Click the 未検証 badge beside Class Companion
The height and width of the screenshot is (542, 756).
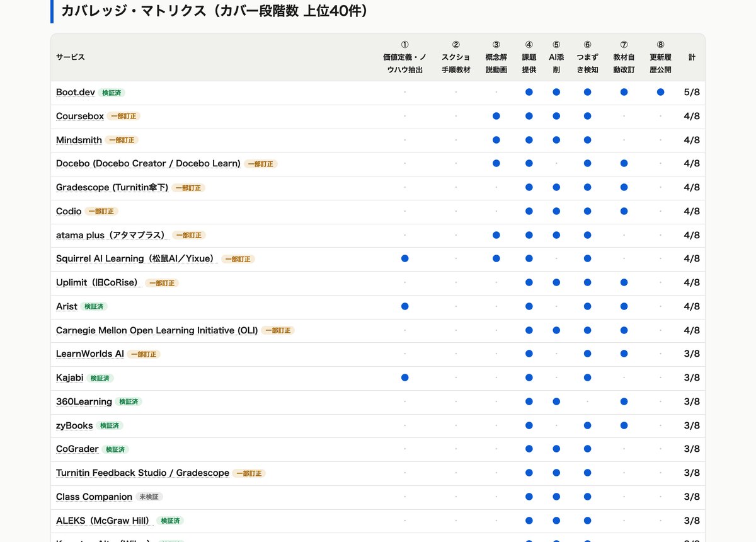coord(149,497)
